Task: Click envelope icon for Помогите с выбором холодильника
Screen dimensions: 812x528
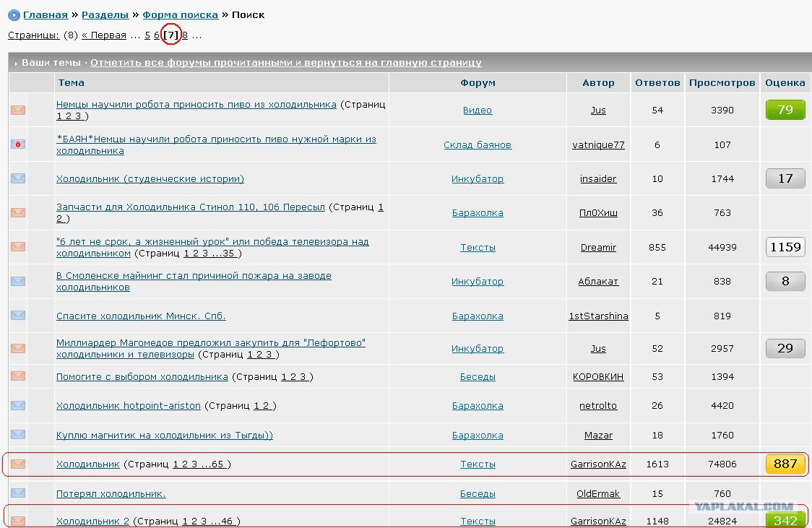Action: (18, 376)
